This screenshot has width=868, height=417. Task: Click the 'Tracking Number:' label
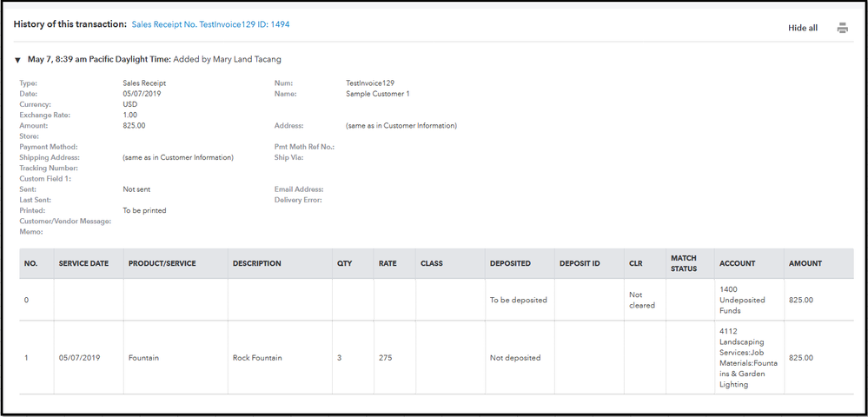point(49,169)
